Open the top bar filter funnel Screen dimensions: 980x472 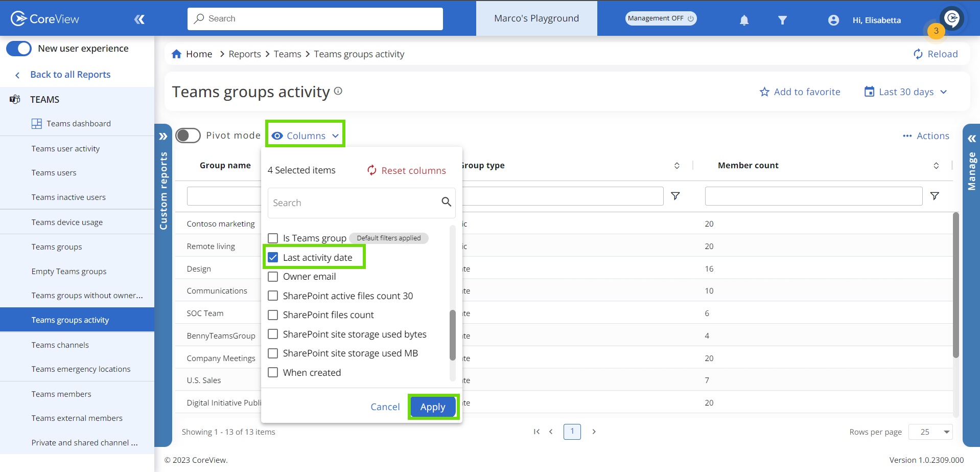tap(782, 20)
